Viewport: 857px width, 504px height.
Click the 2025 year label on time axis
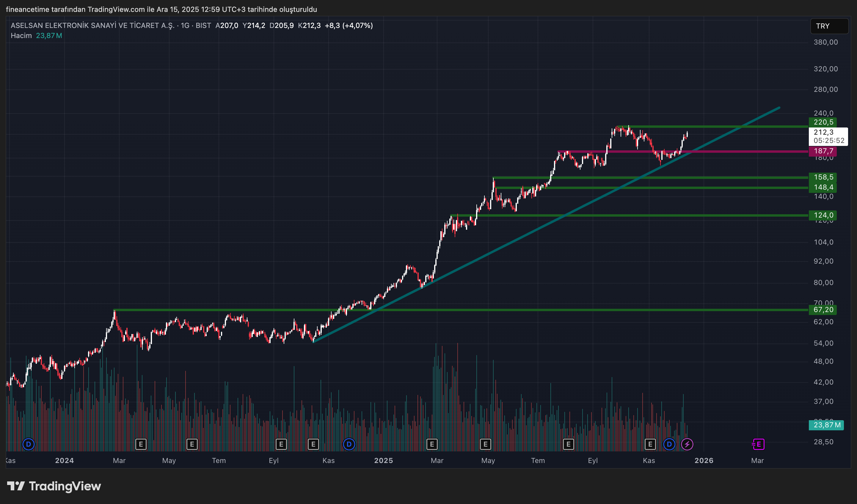coord(383,461)
